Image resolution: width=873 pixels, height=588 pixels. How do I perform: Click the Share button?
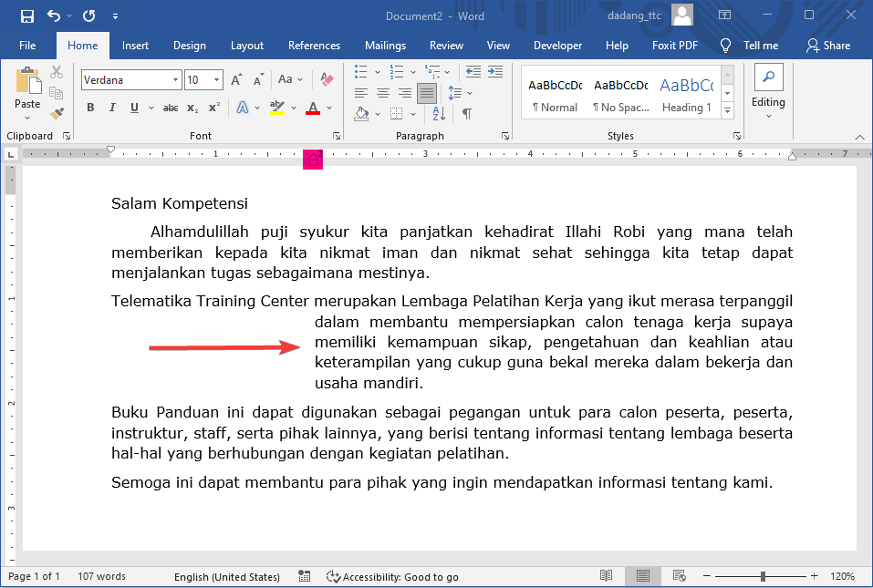827,46
